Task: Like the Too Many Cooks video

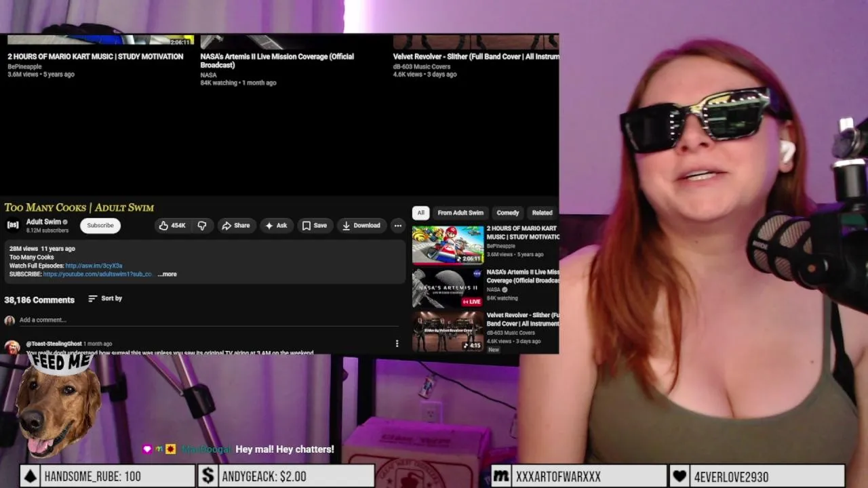Action: 172,226
